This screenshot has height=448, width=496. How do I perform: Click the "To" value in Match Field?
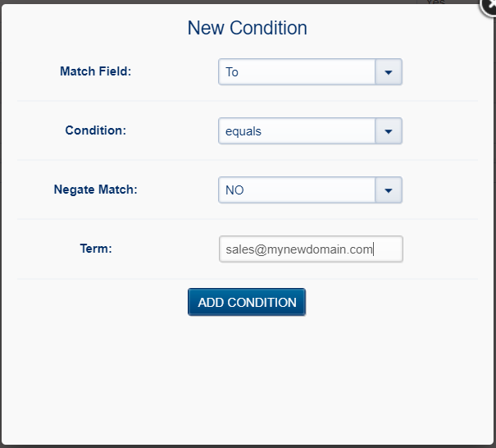tap(232, 72)
